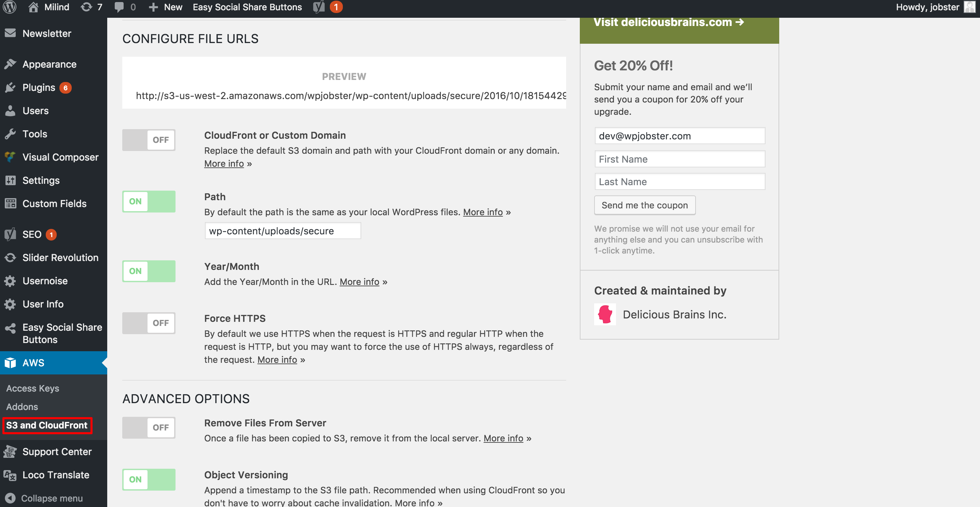Click the Visual Composer icon
980x507 pixels.
[x=10, y=157]
